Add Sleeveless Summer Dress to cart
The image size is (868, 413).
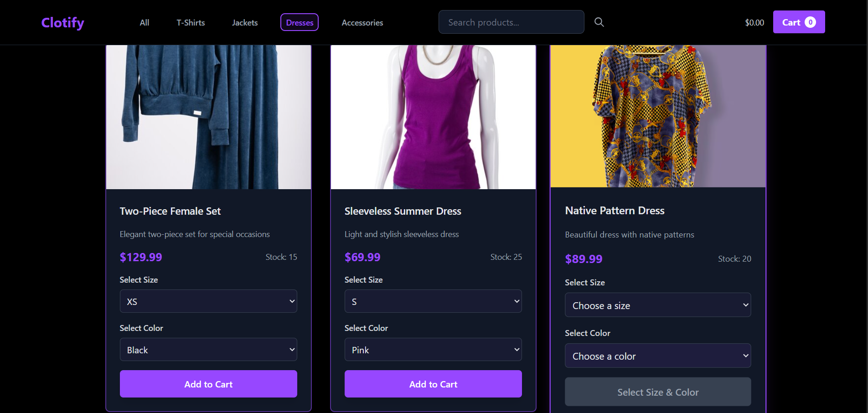[433, 384]
